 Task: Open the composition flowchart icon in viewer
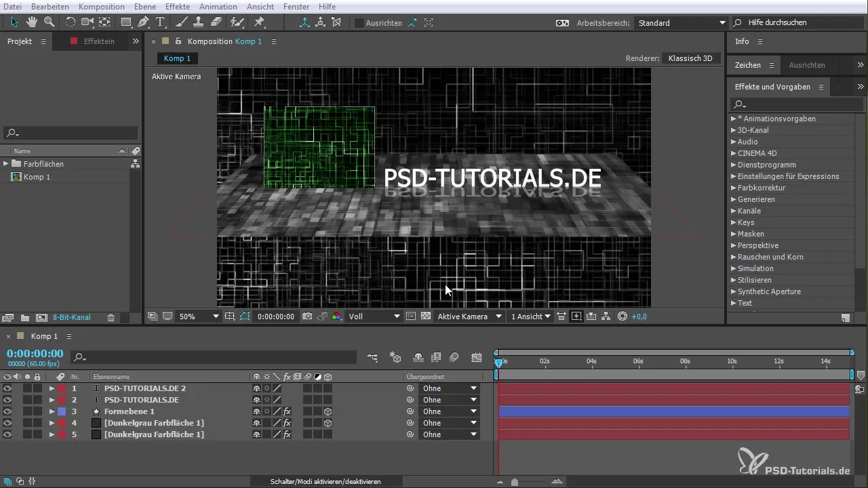tap(607, 317)
